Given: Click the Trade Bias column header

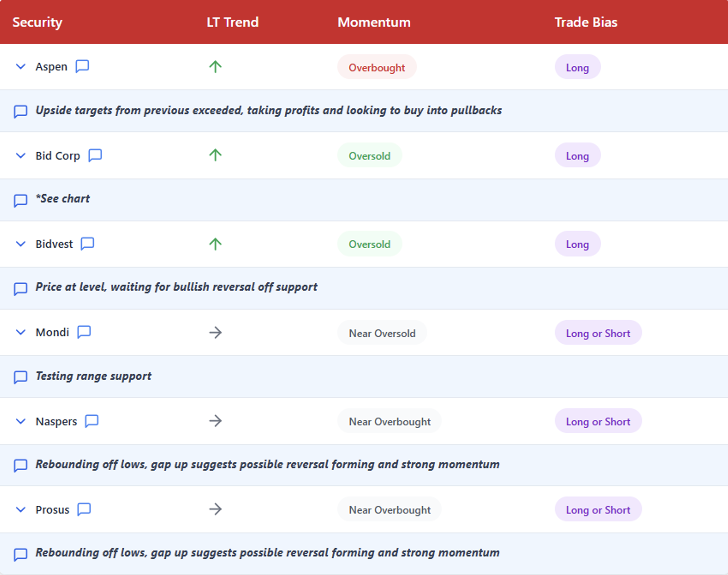Looking at the screenshot, I should point(586,22).
